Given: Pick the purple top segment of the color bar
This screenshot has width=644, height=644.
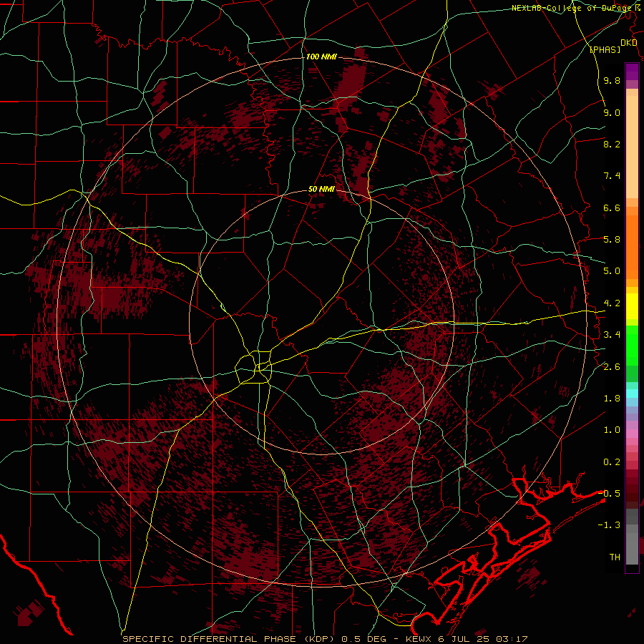Looking at the screenshot, I should [x=632, y=72].
